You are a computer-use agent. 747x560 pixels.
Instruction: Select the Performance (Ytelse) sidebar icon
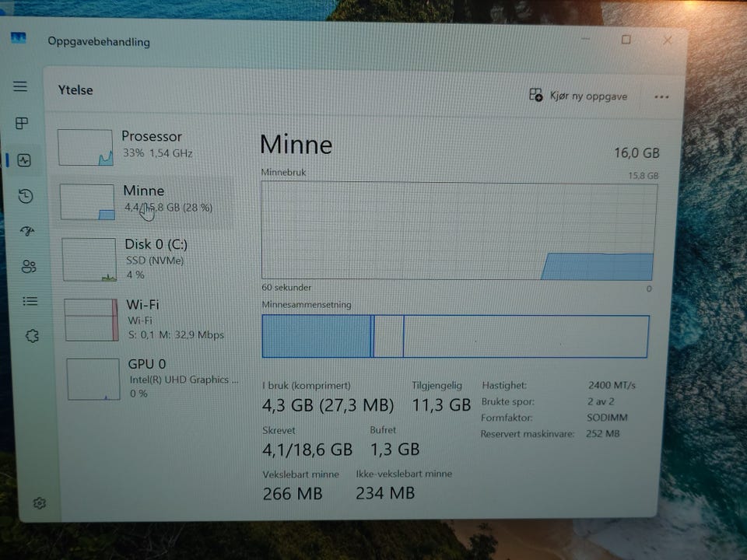tap(24, 160)
